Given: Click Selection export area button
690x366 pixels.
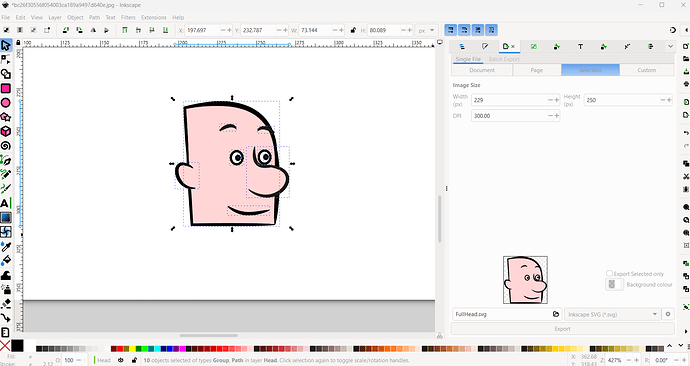Looking at the screenshot, I should 590,70.
